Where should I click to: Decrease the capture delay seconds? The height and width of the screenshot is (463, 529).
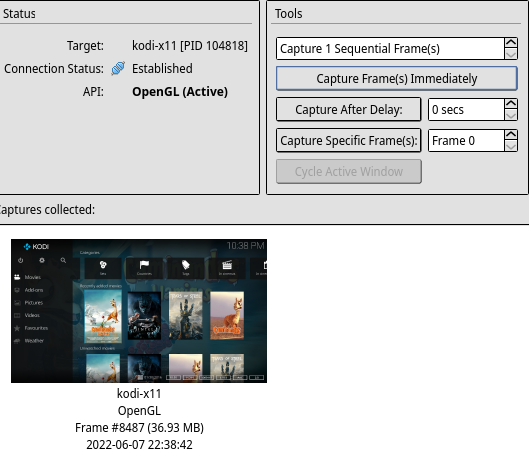click(511, 115)
